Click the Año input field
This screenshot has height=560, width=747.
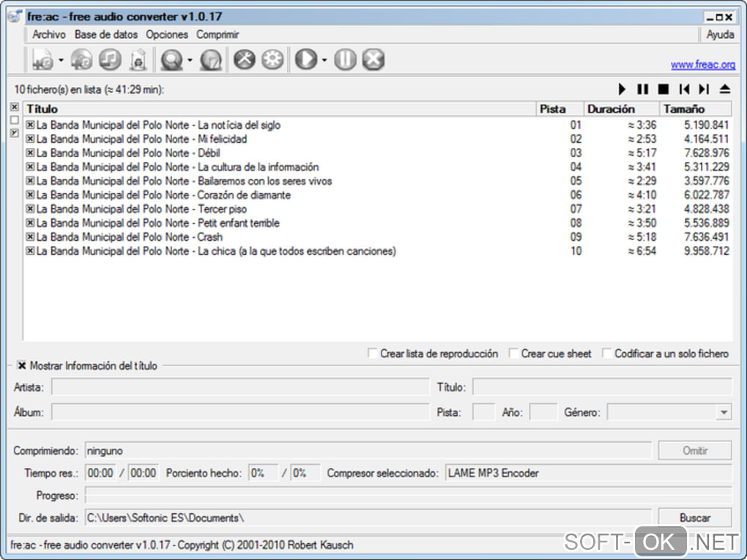pos(543,412)
